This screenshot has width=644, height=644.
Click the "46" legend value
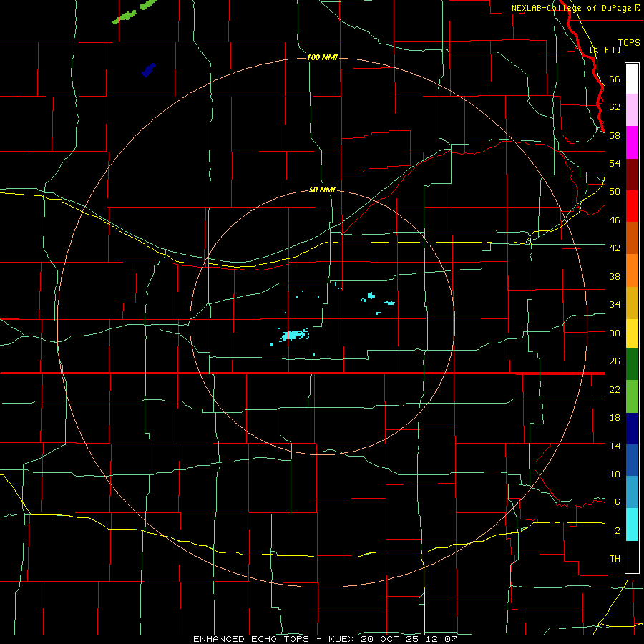[615, 220]
